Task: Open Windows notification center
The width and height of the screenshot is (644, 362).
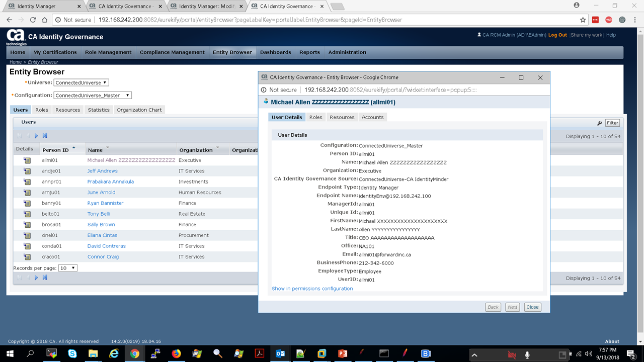Action: (632, 354)
